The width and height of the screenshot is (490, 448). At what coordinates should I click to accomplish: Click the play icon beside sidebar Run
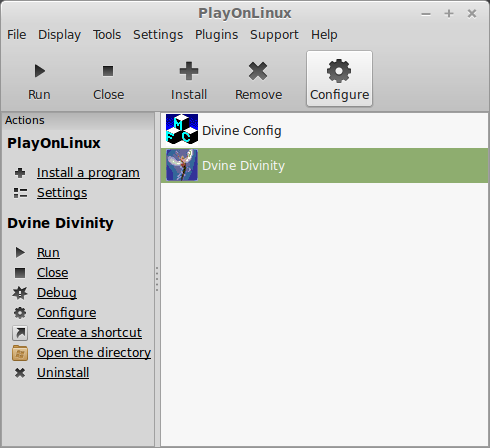[20, 252]
